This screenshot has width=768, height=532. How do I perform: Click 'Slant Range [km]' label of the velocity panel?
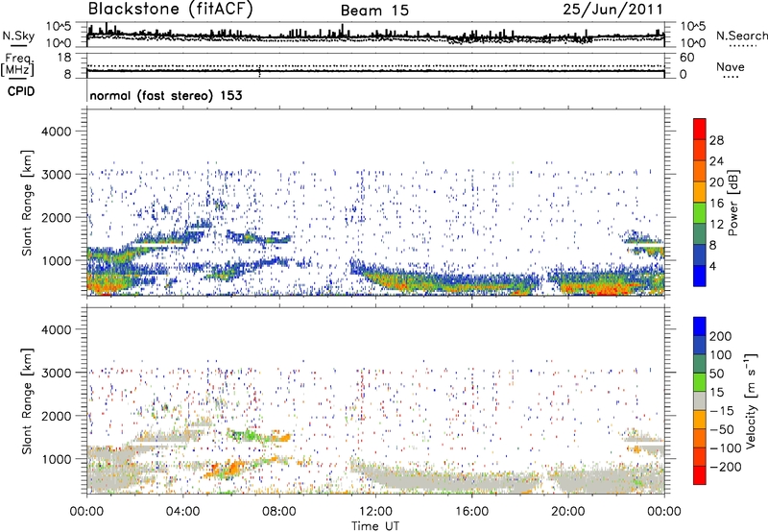point(27,401)
